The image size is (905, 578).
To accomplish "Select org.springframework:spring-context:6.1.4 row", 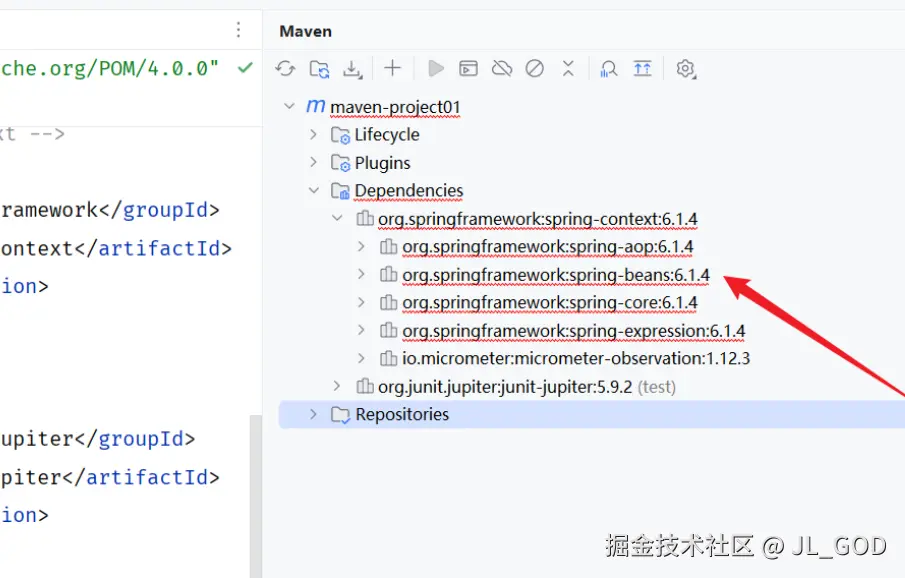I will tap(537, 219).
